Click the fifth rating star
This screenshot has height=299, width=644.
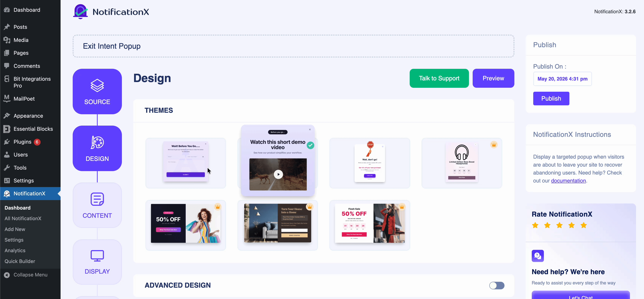584,225
